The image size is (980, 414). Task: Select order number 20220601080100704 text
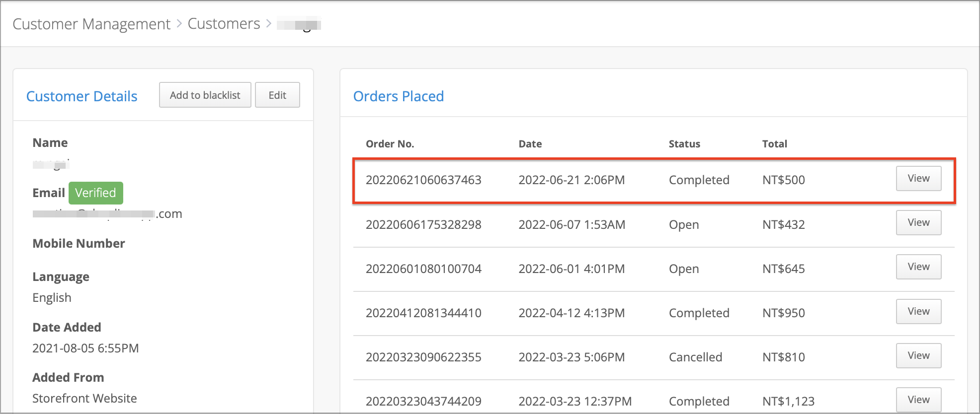(x=423, y=269)
